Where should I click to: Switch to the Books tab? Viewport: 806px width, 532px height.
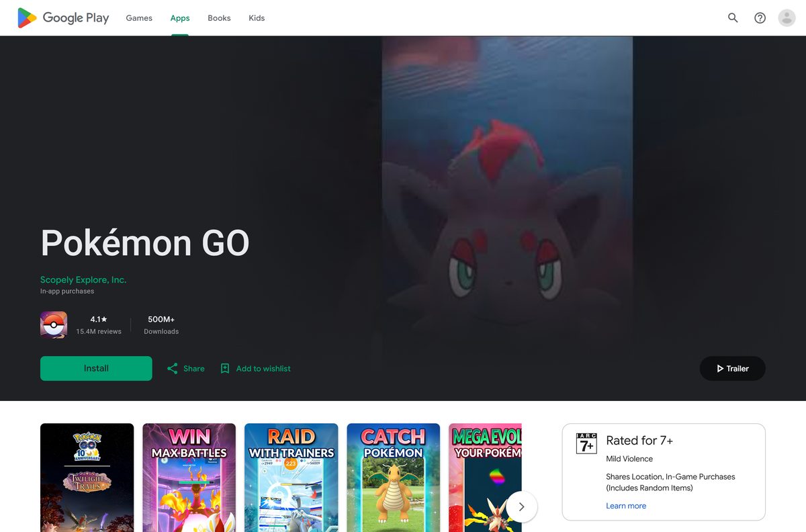click(219, 18)
